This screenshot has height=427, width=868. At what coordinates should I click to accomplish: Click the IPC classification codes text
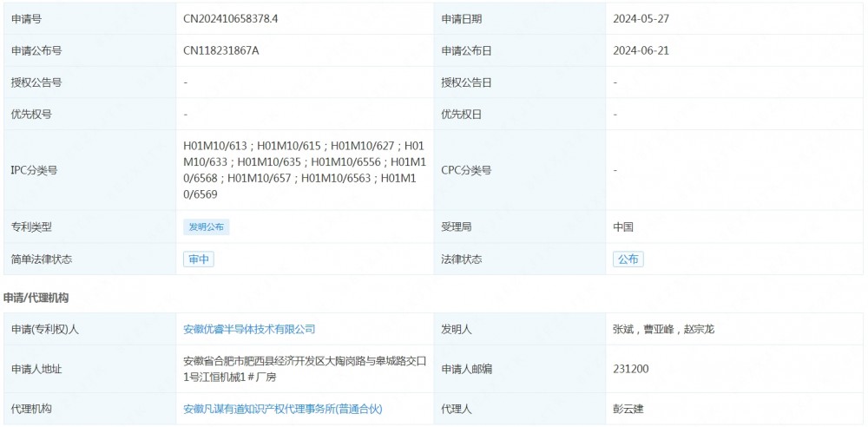[303, 170]
